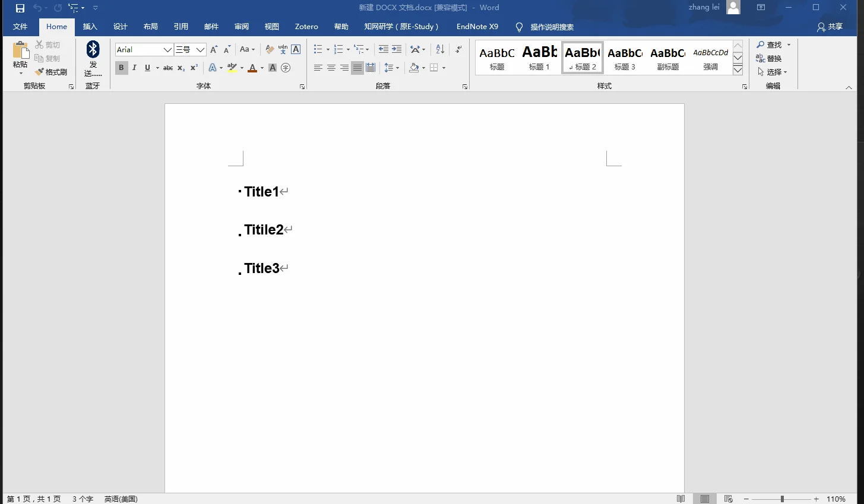The image size is (864, 504).
Task: Copy selection with the 复制 button
Action: (48, 58)
